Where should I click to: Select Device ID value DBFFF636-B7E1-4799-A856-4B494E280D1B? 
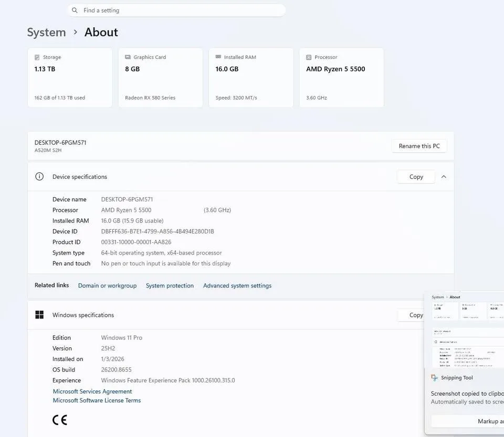[157, 231]
